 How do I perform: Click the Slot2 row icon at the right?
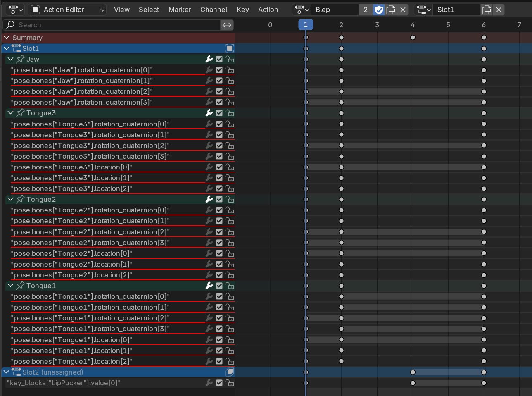(229, 372)
